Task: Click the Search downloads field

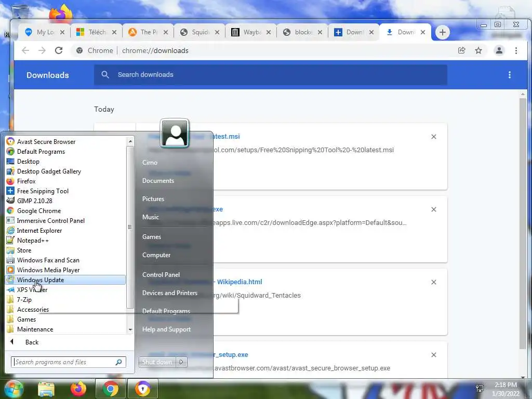Action: tap(270, 75)
